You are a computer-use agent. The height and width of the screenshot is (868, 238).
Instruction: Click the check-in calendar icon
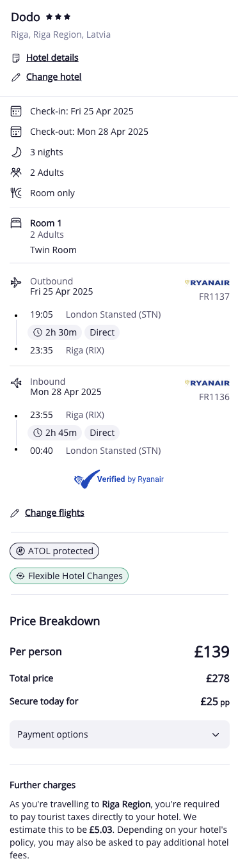click(x=16, y=111)
